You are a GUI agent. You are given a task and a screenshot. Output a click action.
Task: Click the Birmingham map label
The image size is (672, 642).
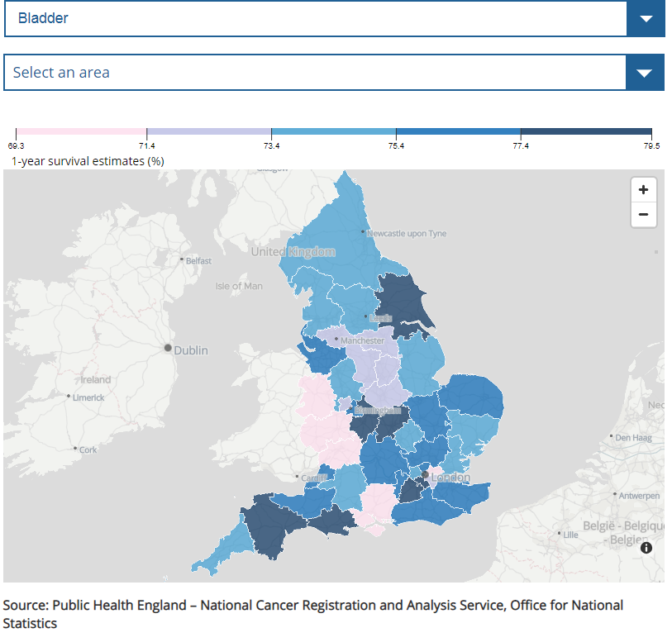coord(379,410)
